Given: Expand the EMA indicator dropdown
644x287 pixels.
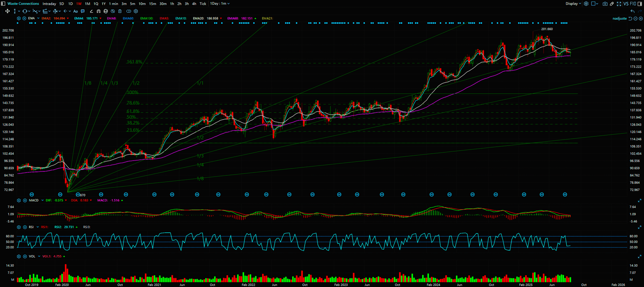Looking at the screenshot, I should pos(38,19).
